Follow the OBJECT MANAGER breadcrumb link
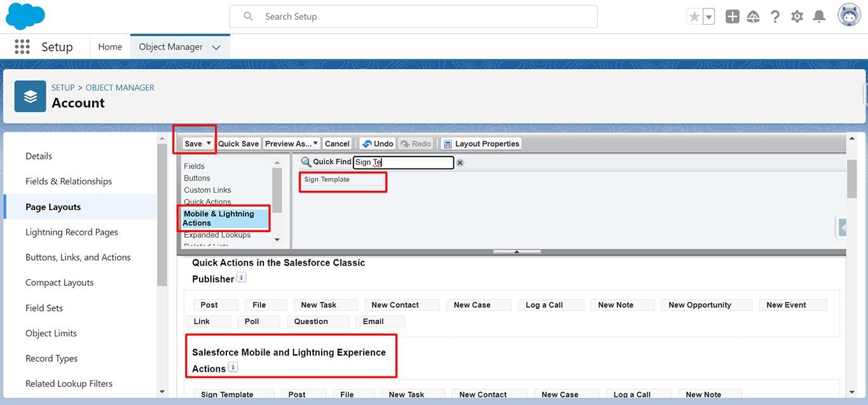 [x=120, y=88]
